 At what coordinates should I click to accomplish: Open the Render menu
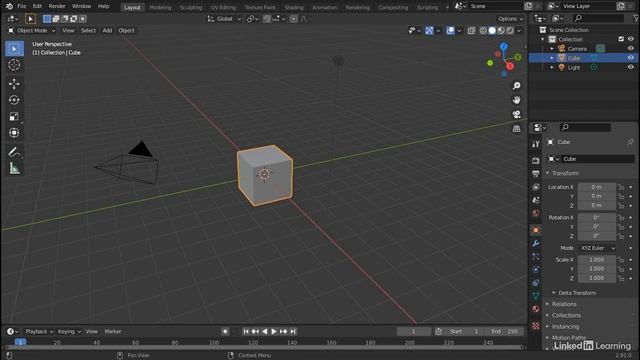point(57,6)
